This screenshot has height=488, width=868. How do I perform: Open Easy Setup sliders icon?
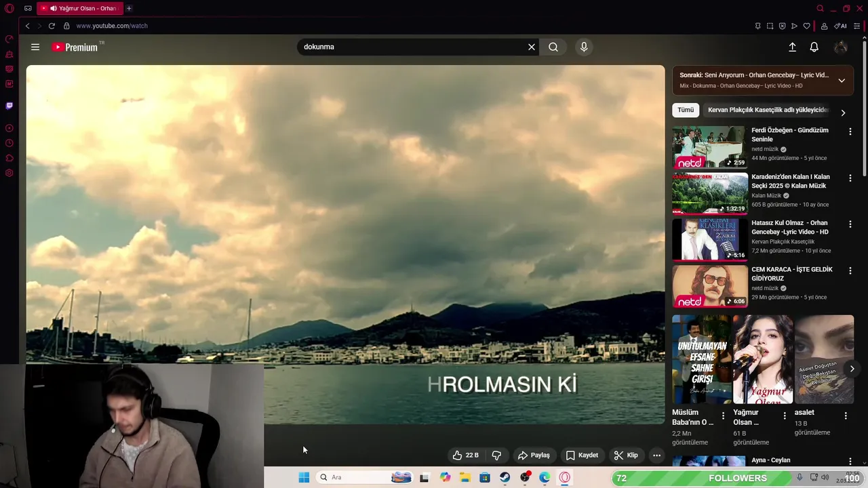click(857, 26)
